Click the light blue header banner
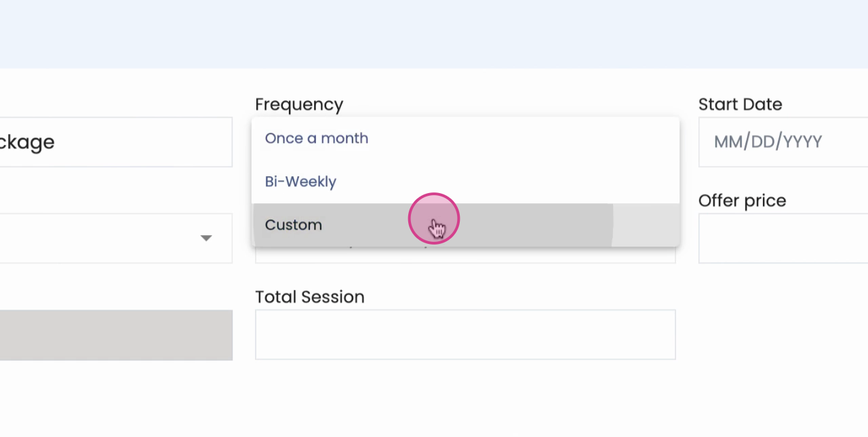Image resolution: width=868 pixels, height=437 pixels. 434,34
